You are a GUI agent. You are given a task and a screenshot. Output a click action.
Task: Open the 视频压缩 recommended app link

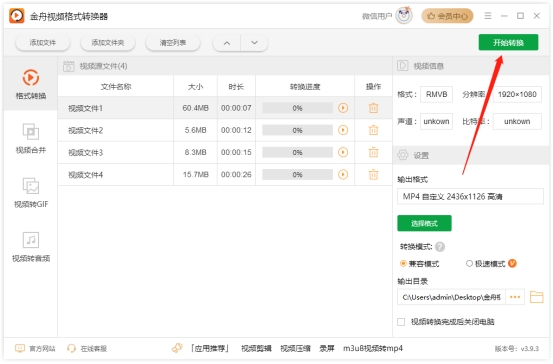pyautogui.click(x=296, y=348)
